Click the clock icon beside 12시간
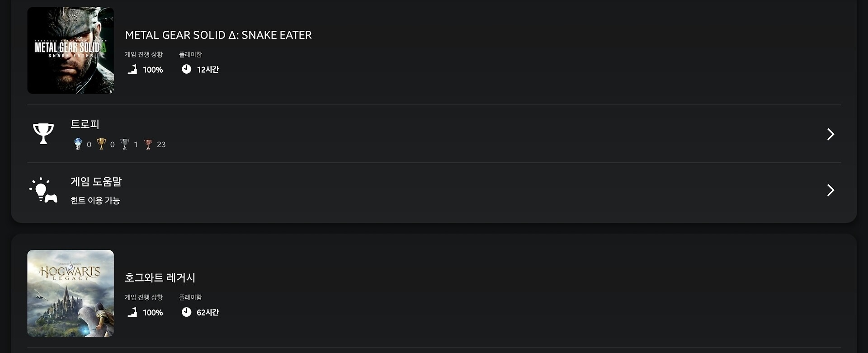Image resolution: width=868 pixels, height=353 pixels. [x=186, y=69]
